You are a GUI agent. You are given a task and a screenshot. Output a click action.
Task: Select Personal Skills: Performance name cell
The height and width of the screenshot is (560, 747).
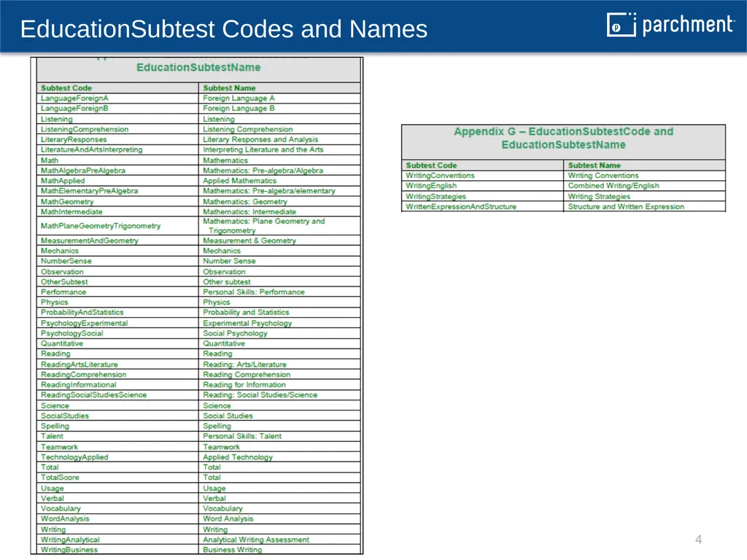[279, 292]
